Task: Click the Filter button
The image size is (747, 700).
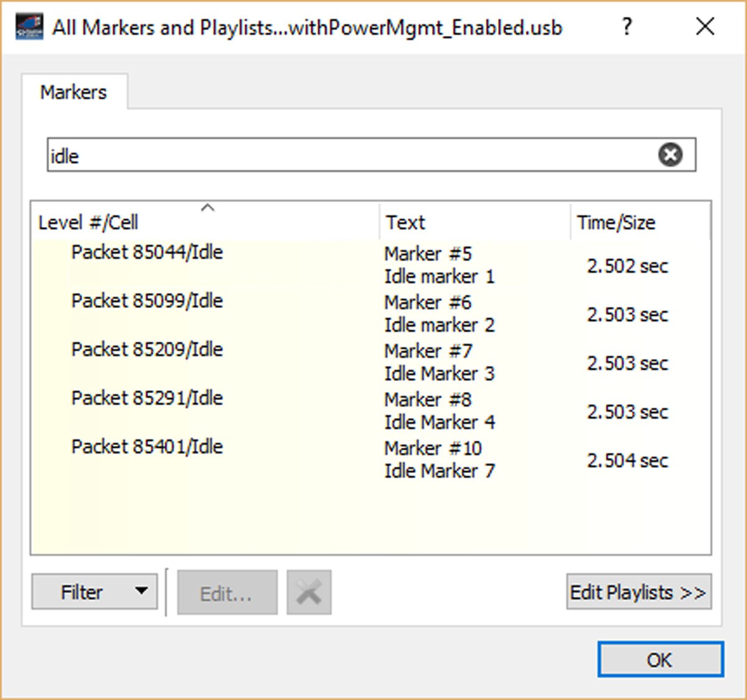Action: 81,592
